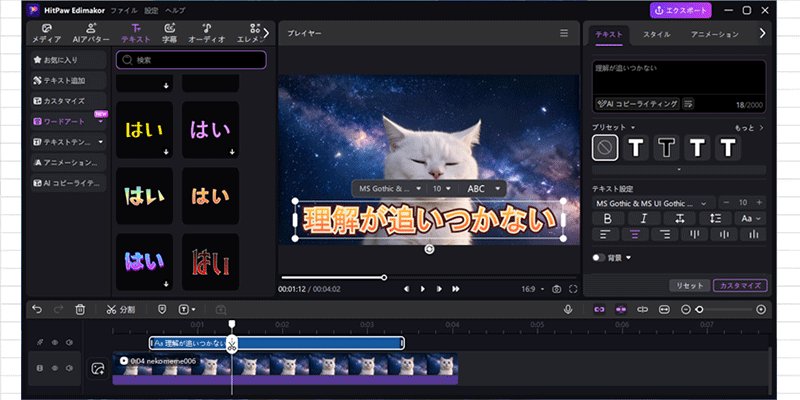Open MS Gothic font family dropdown in panel
The height and width of the screenshot is (400, 800).
(x=653, y=203)
